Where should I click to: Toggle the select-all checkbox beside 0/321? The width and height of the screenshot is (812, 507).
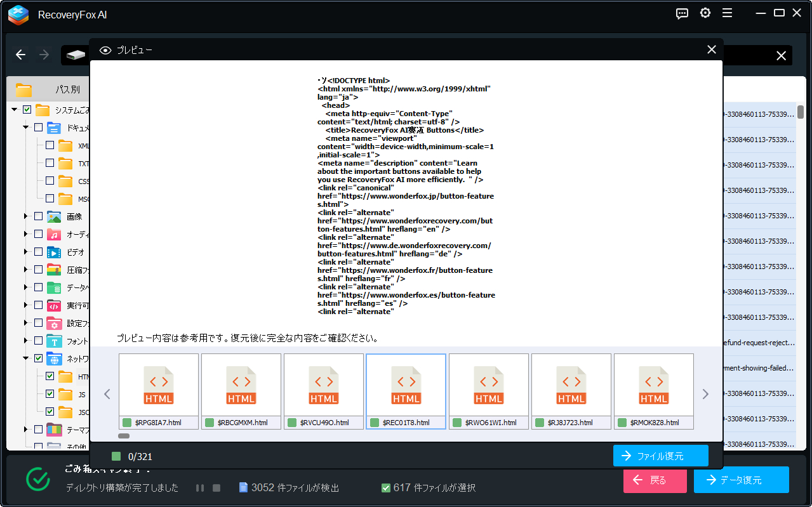pyautogui.click(x=116, y=456)
